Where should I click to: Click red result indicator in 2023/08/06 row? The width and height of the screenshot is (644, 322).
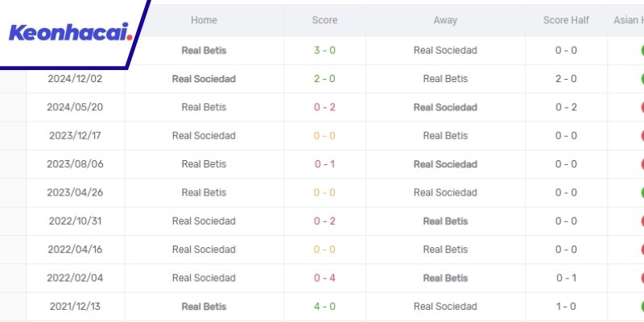click(642, 164)
